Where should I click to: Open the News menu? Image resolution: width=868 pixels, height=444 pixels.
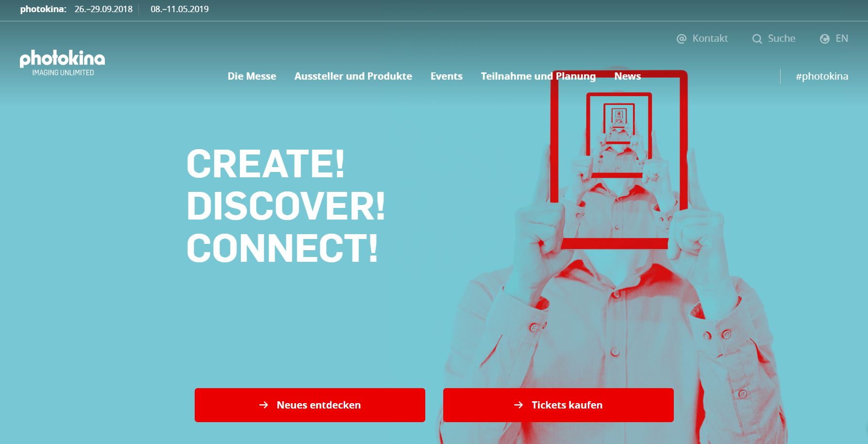(x=627, y=76)
